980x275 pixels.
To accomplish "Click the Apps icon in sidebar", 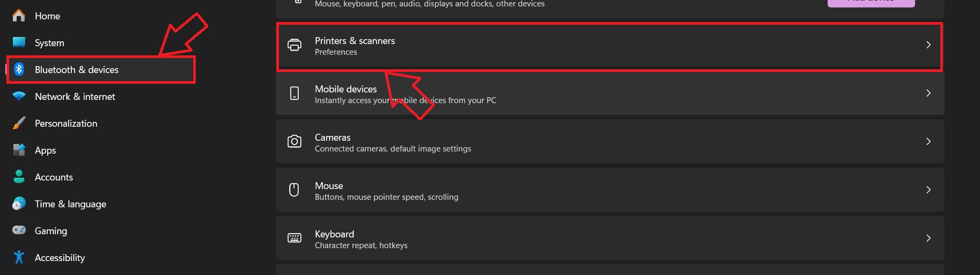I will pos(19,150).
